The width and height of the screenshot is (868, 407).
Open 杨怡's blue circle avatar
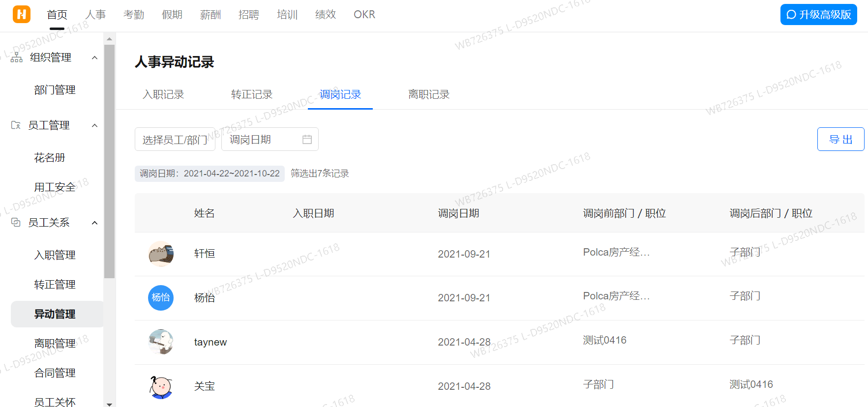coord(161,298)
